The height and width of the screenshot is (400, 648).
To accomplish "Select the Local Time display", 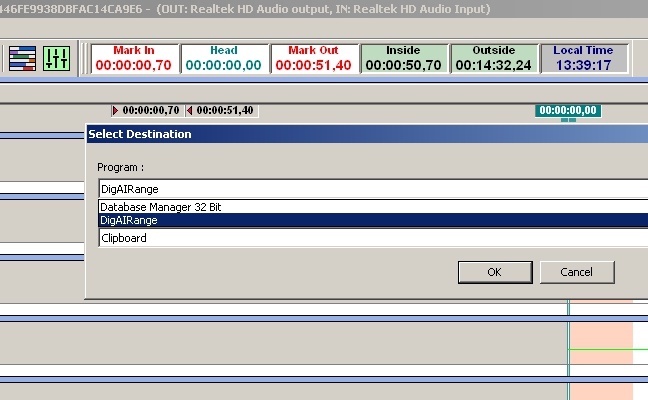I will (584, 59).
